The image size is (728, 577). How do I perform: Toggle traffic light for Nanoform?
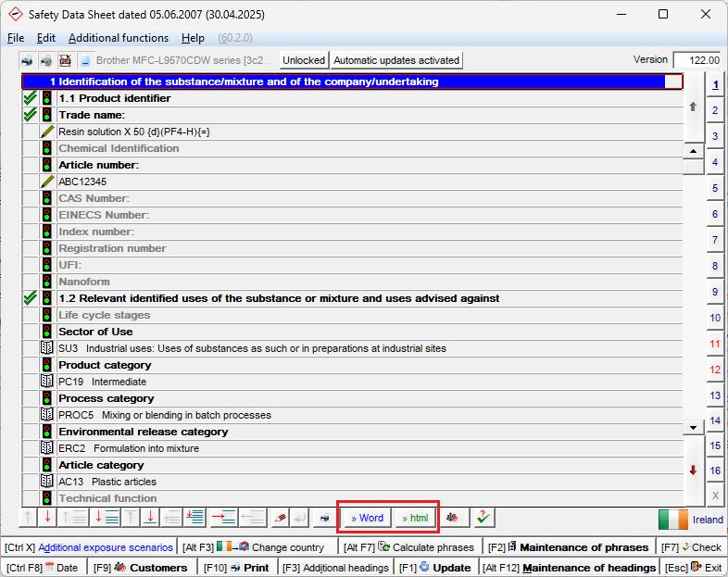[x=47, y=282]
